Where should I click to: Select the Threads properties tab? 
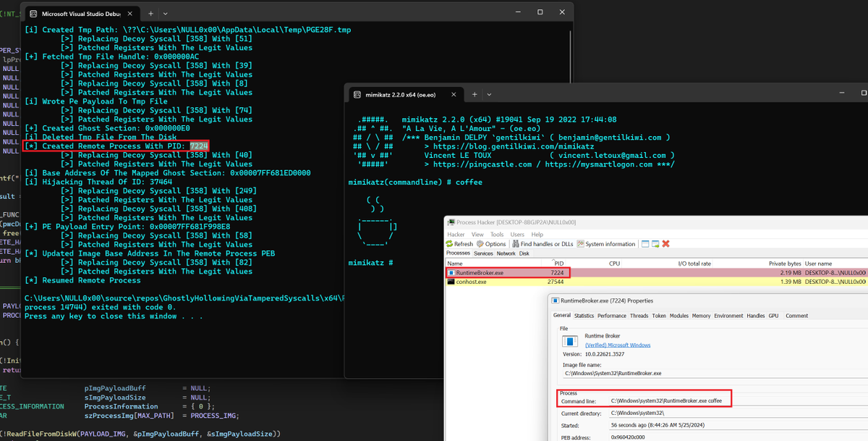tap(639, 316)
